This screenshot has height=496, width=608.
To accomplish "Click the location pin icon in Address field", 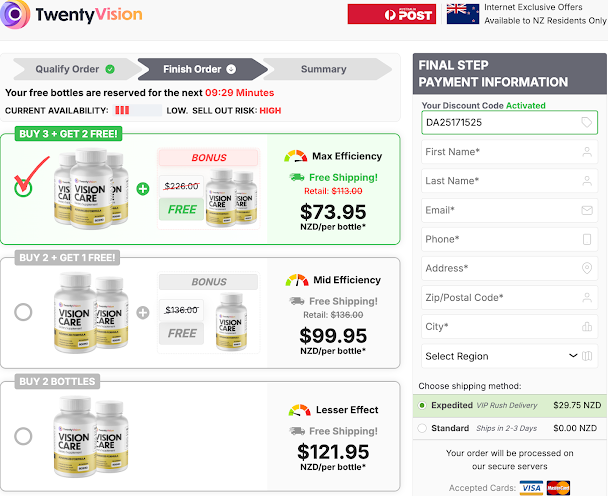I will pyautogui.click(x=587, y=268).
